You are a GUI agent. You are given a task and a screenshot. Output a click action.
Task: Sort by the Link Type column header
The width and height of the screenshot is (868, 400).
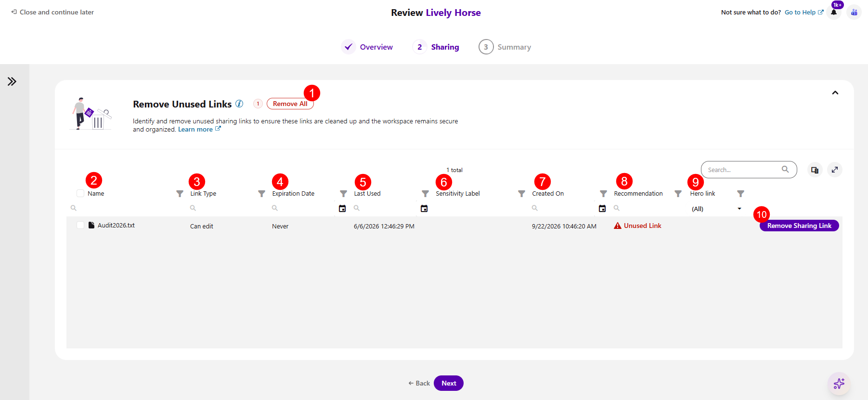tap(203, 193)
